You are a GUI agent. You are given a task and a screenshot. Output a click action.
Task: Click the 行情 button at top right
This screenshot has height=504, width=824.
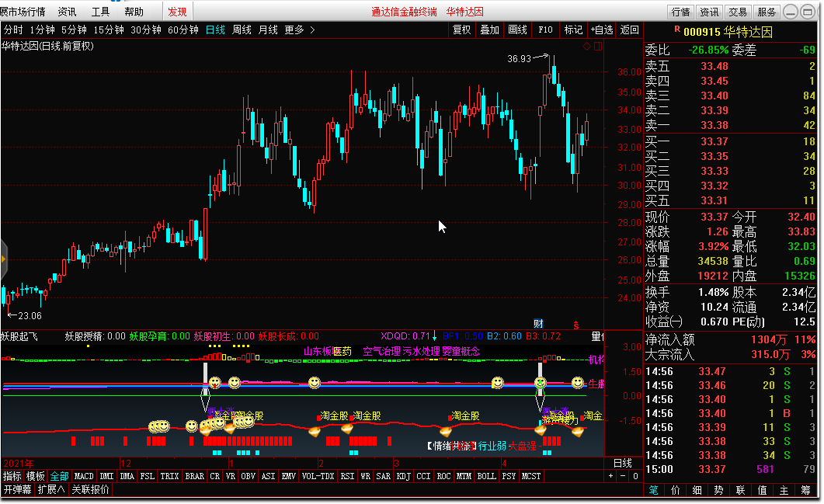680,12
